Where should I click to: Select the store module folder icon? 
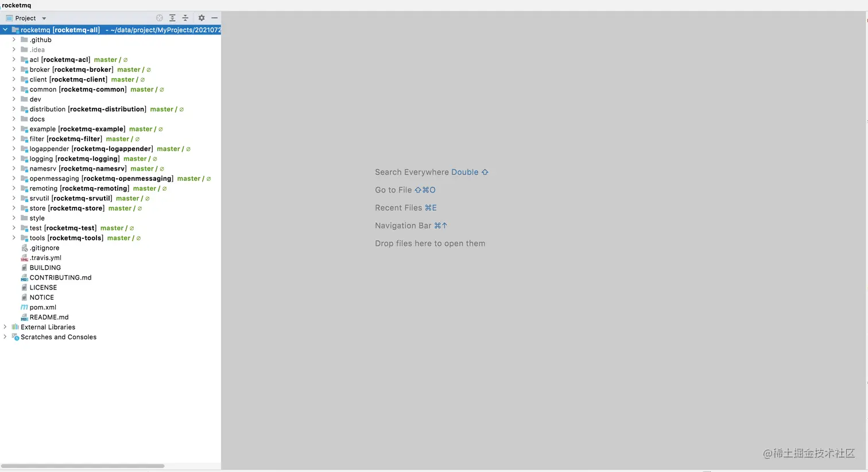coord(24,208)
